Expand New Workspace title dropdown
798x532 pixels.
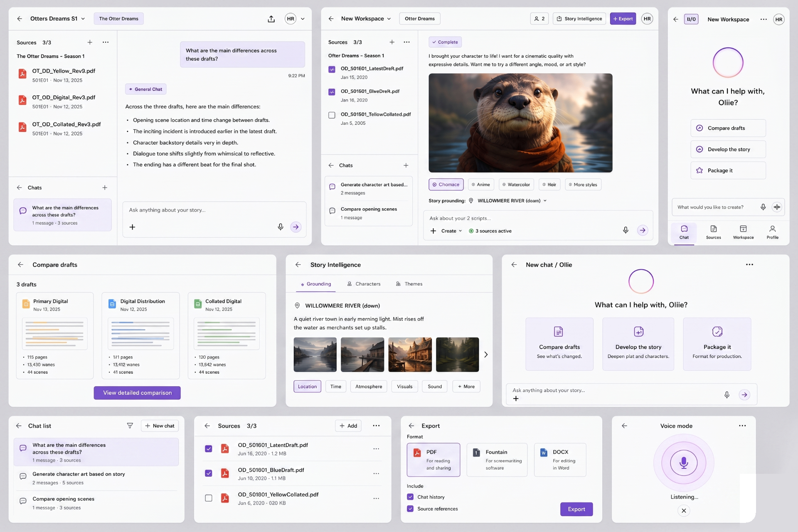[389, 19]
